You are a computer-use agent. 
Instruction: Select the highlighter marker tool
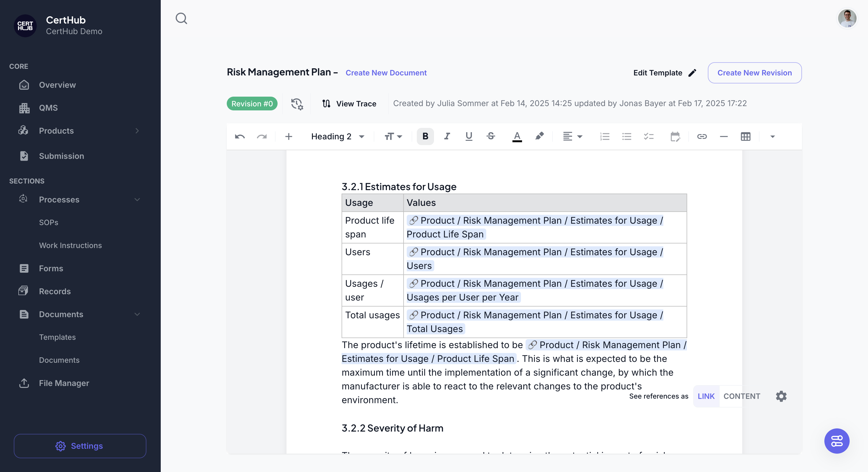(539, 136)
